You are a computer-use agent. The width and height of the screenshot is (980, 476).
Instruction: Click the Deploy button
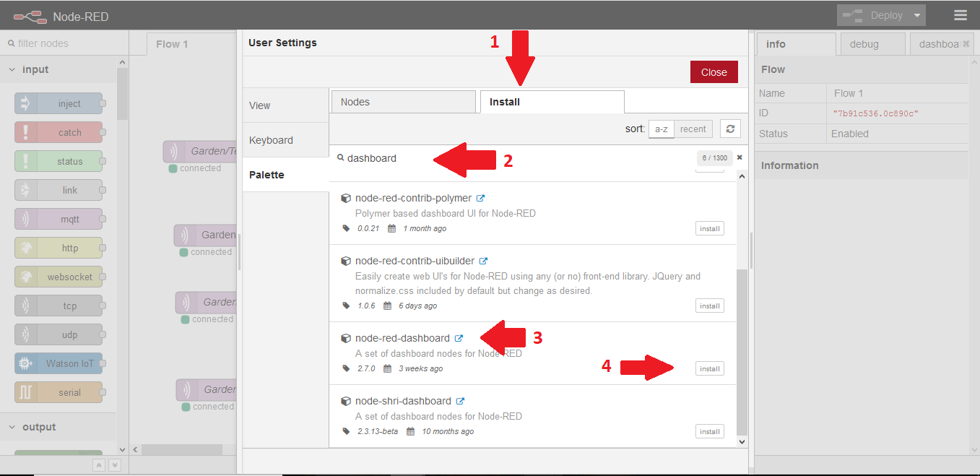(873, 15)
